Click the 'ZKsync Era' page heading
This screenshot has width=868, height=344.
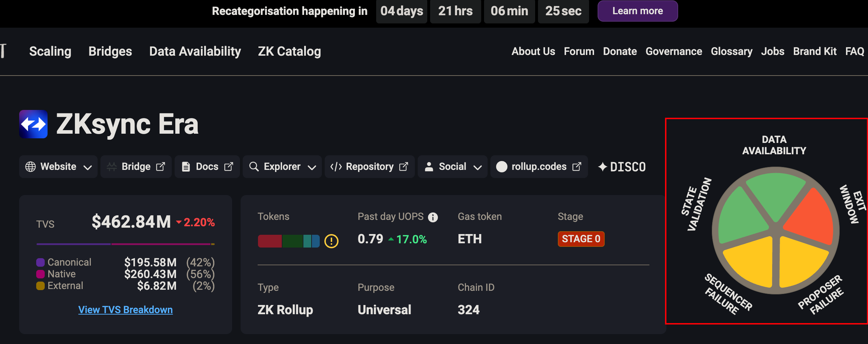pyautogui.click(x=127, y=124)
